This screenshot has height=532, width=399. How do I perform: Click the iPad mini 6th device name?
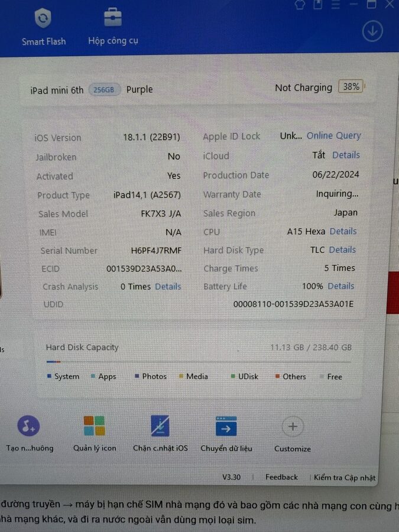point(57,90)
